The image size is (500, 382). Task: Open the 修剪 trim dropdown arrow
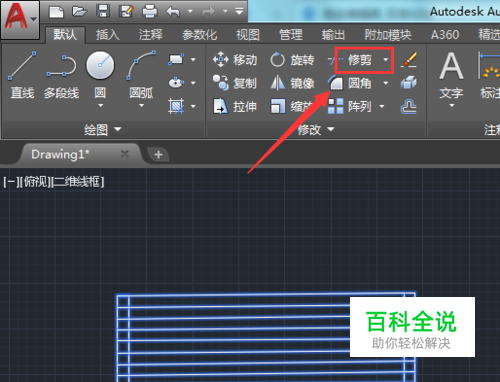386,60
